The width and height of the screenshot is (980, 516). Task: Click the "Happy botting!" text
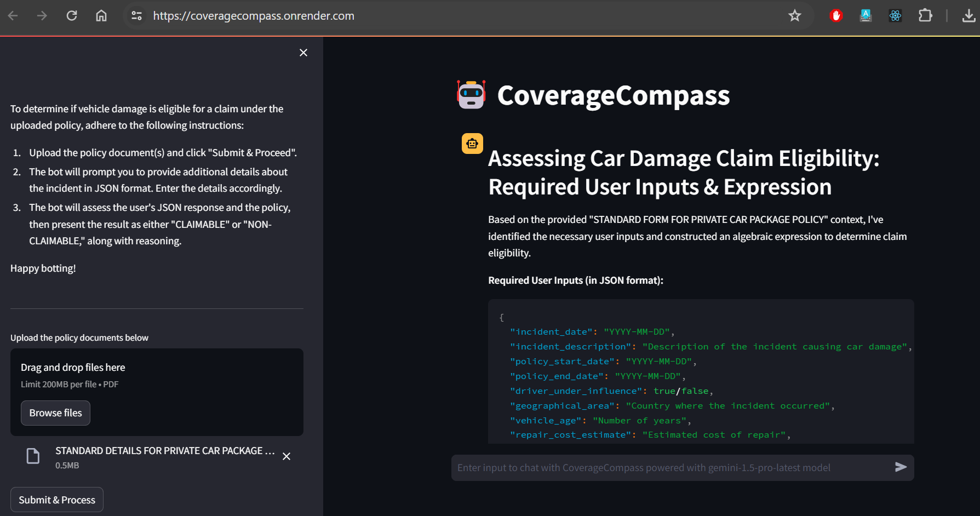tap(43, 268)
